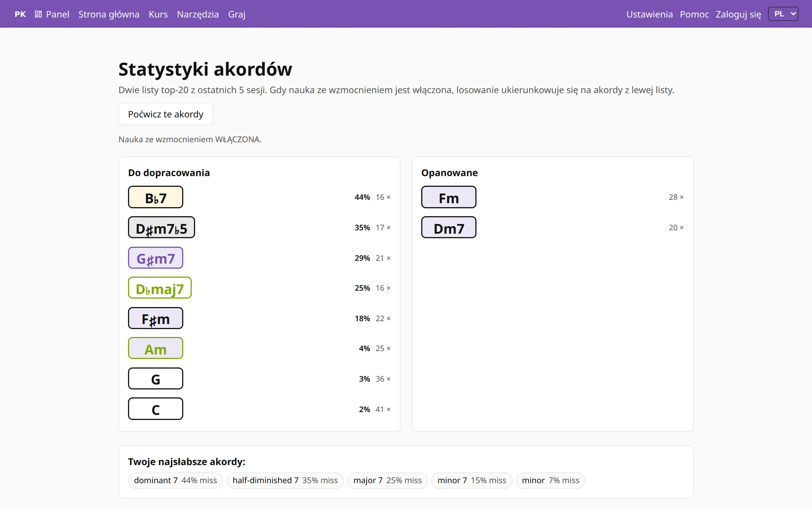Click the dominant 7 44% miss tag
Image resolution: width=812 pixels, height=508 pixels.
coord(175,480)
